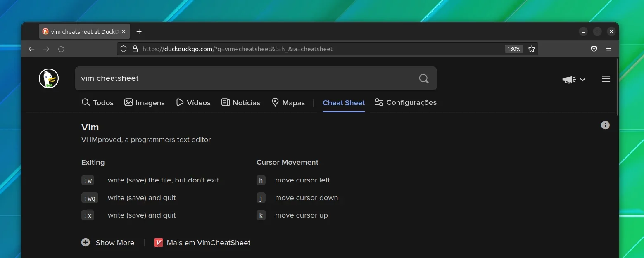The image size is (644, 258).
Task: Click the k cursor key
Action: coord(261,215)
